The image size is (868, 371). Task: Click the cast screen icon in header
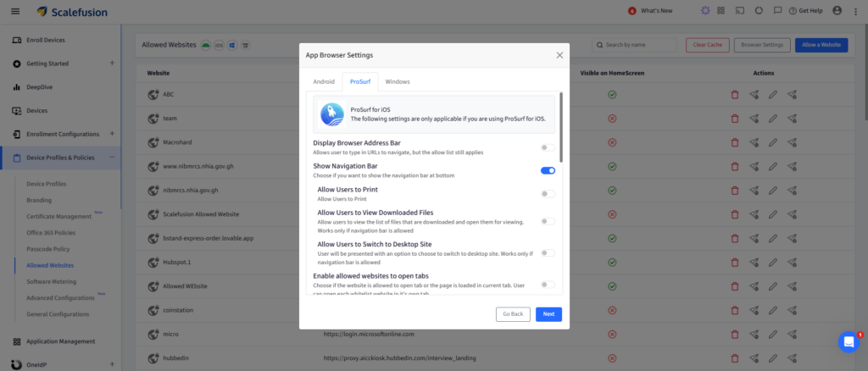coord(739,10)
